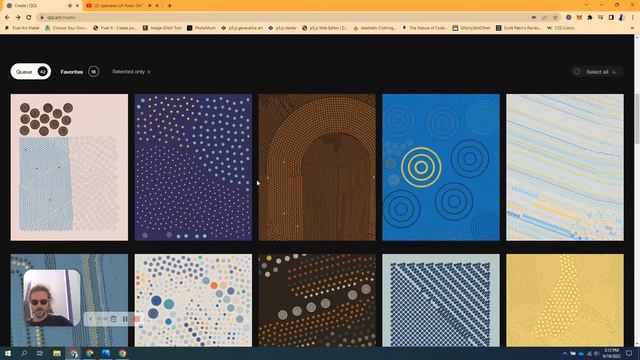Open a new browser tab
This screenshot has height=360, width=640.
click(x=169, y=6)
